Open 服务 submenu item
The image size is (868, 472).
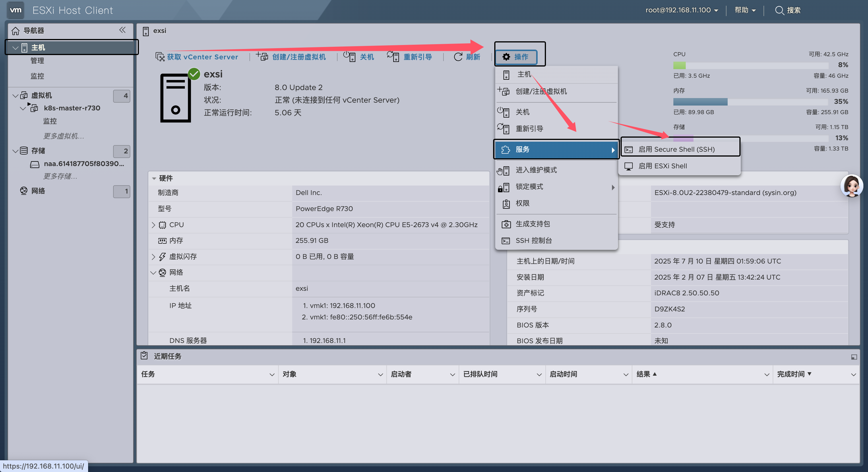point(556,149)
